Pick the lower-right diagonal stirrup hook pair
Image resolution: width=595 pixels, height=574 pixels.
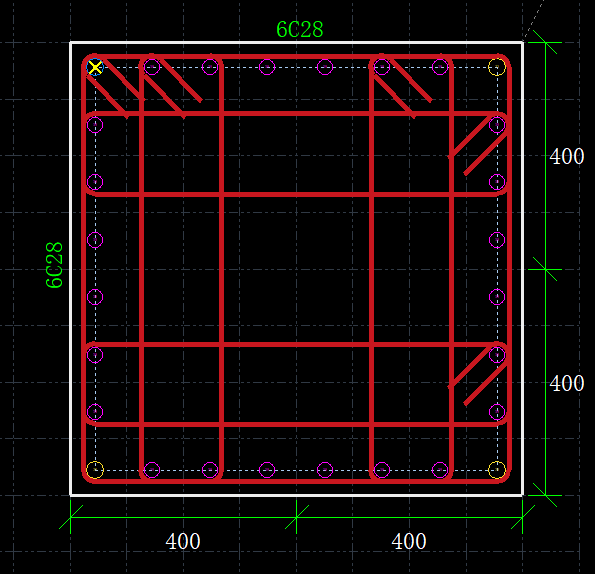pyautogui.click(x=479, y=374)
